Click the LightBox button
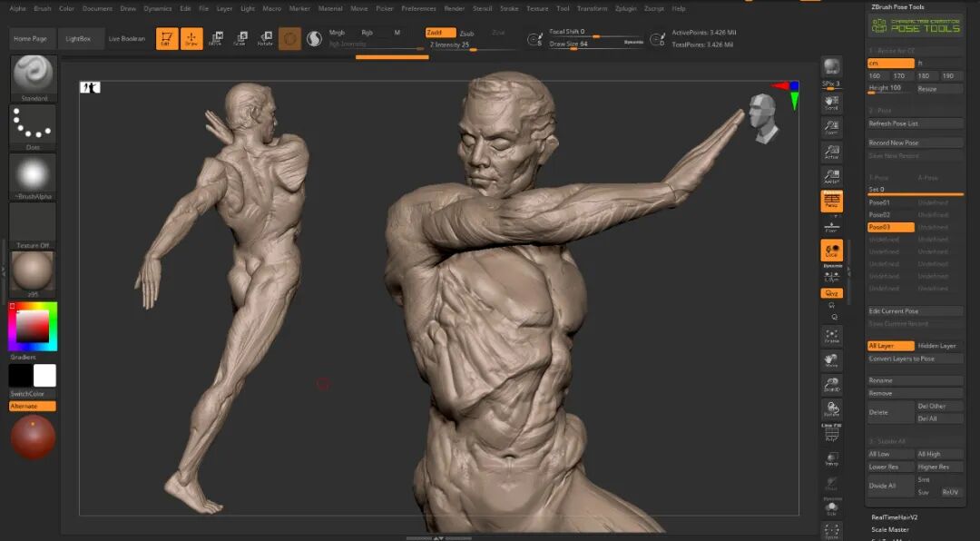Screen dimensions: 980x541 coord(78,39)
